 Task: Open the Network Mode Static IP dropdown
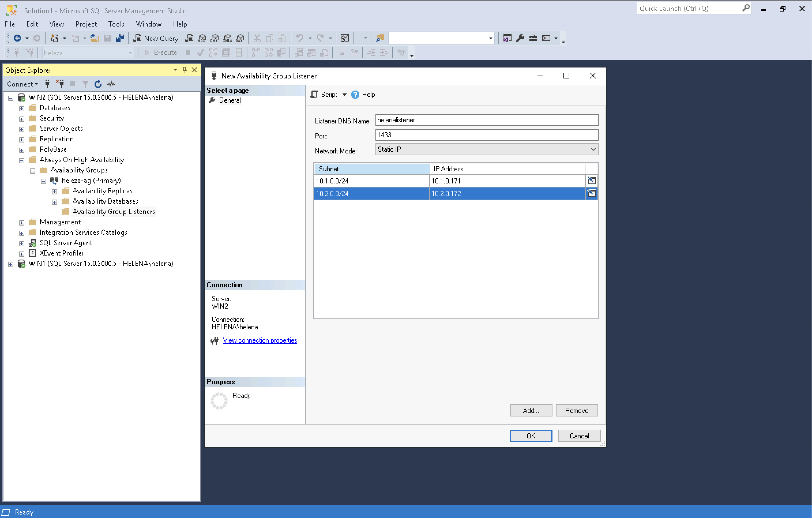(593, 149)
